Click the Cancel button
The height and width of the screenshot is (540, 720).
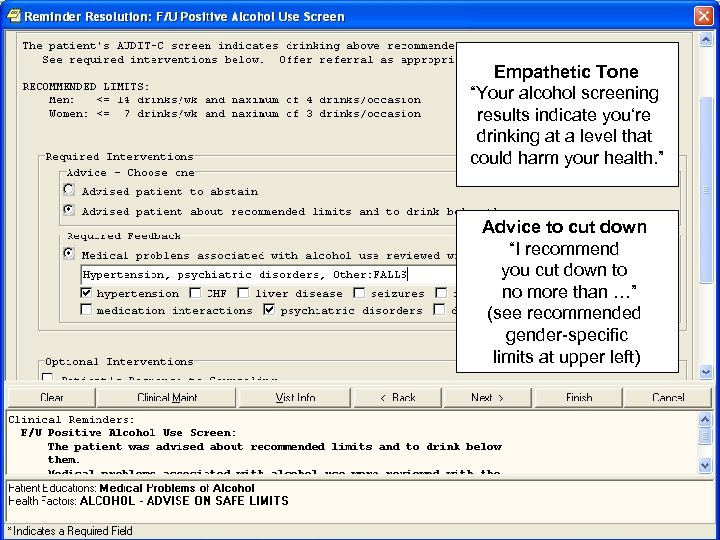668,398
